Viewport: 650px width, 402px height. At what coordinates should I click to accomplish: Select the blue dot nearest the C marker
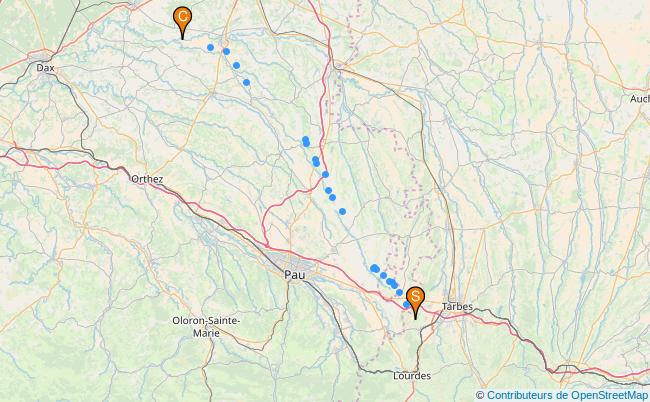point(210,48)
